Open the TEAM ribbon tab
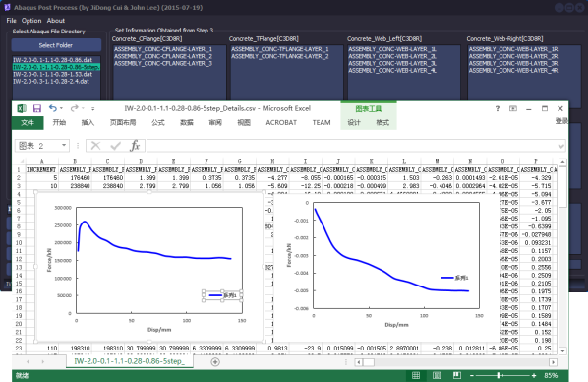This screenshot has height=382, width=588. (322, 122)
